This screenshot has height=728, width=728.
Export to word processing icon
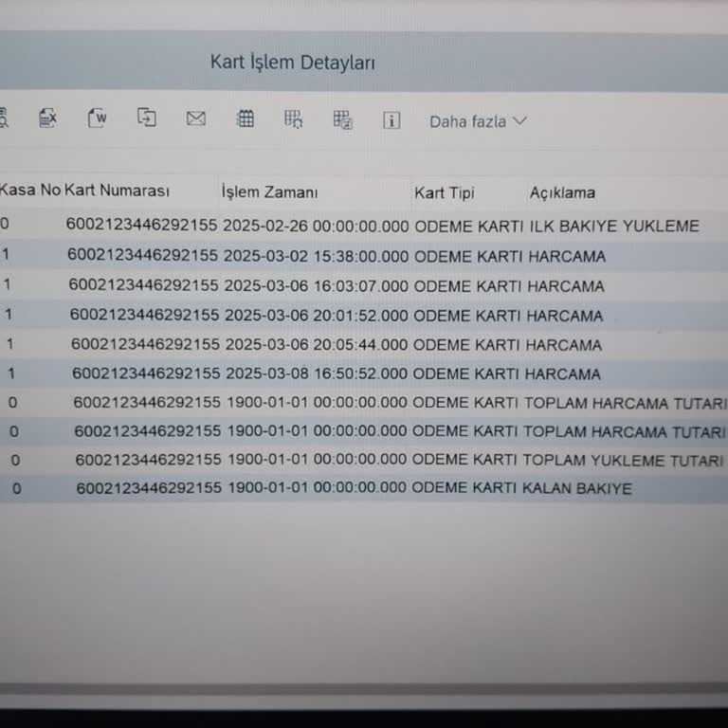tap(98, 118)
